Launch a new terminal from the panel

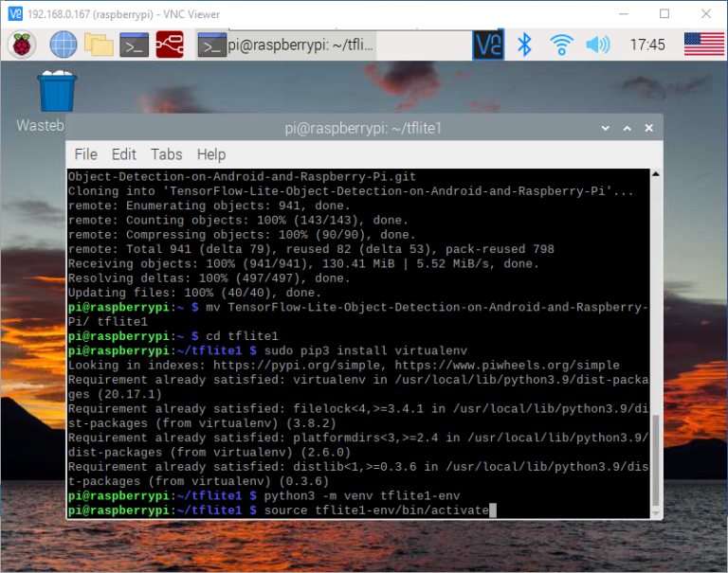pyautogui.click(x=134, y=45)
